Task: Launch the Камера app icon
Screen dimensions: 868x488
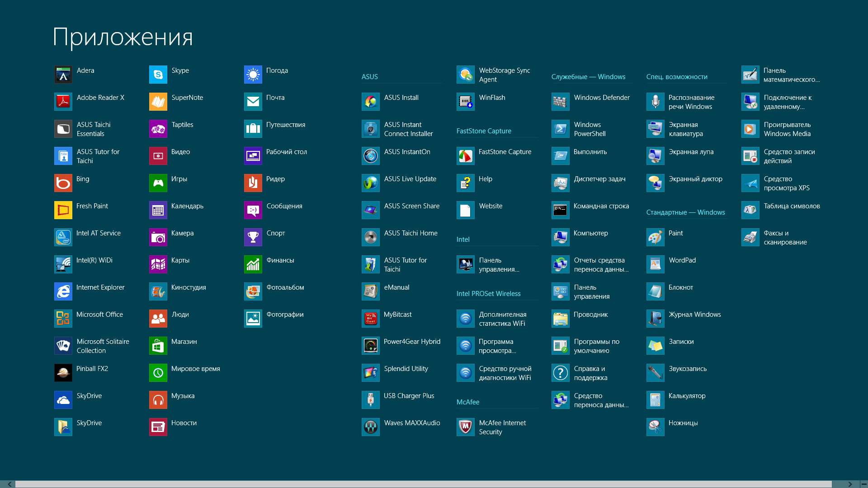Action: pyautogui.click(x=158, y=237)
